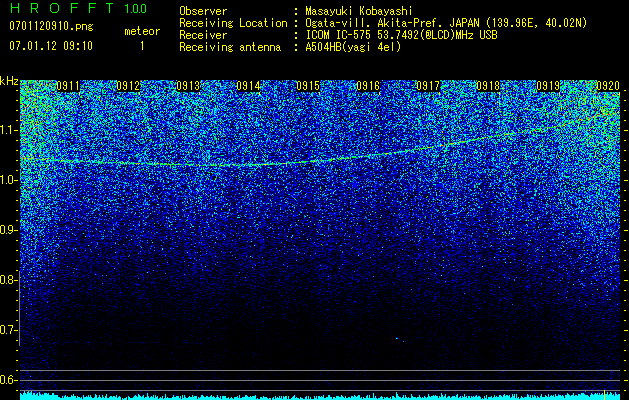Select the filename 0701120910.png
The image size is (629, 400).
point(51,27)
